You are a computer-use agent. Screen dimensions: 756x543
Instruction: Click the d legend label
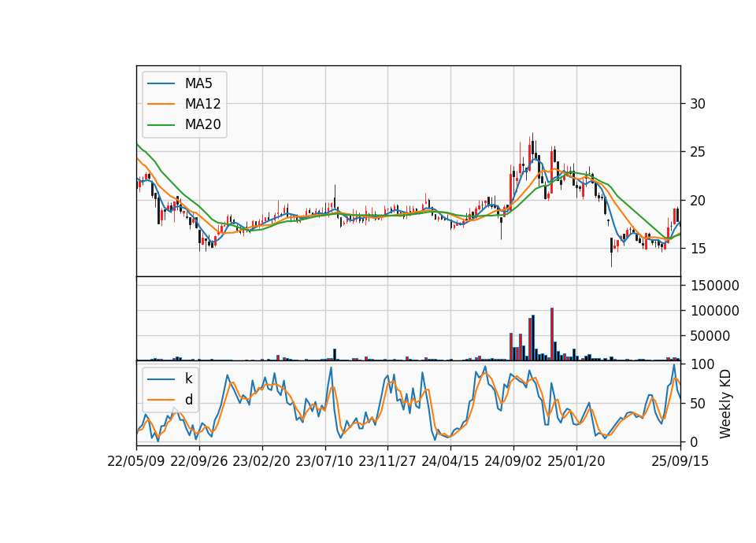click(189, 400)
